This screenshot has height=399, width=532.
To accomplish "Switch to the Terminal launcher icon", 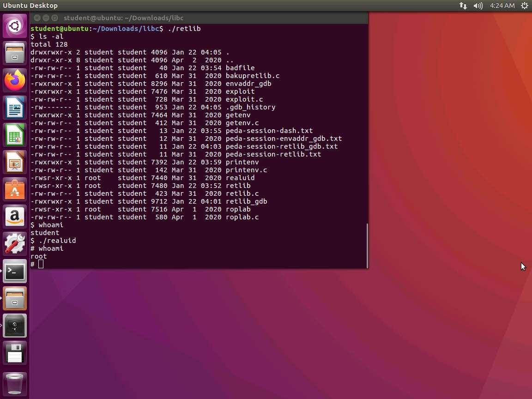I will [15, 271].
